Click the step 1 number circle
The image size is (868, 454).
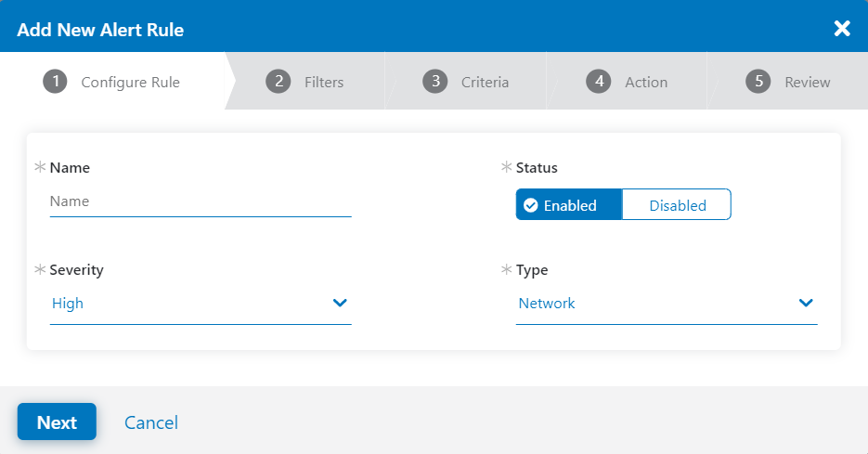pyautogui.click(x=56, y=82)
